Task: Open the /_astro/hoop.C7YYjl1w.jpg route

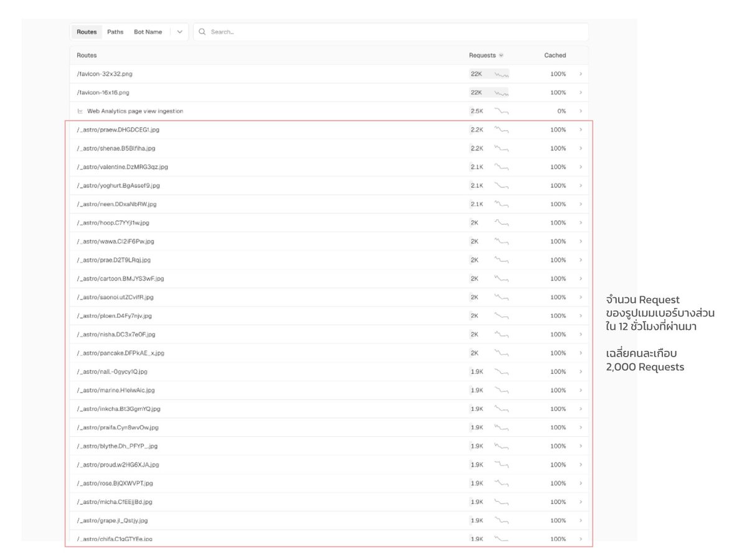Action: tap(113, 223)
